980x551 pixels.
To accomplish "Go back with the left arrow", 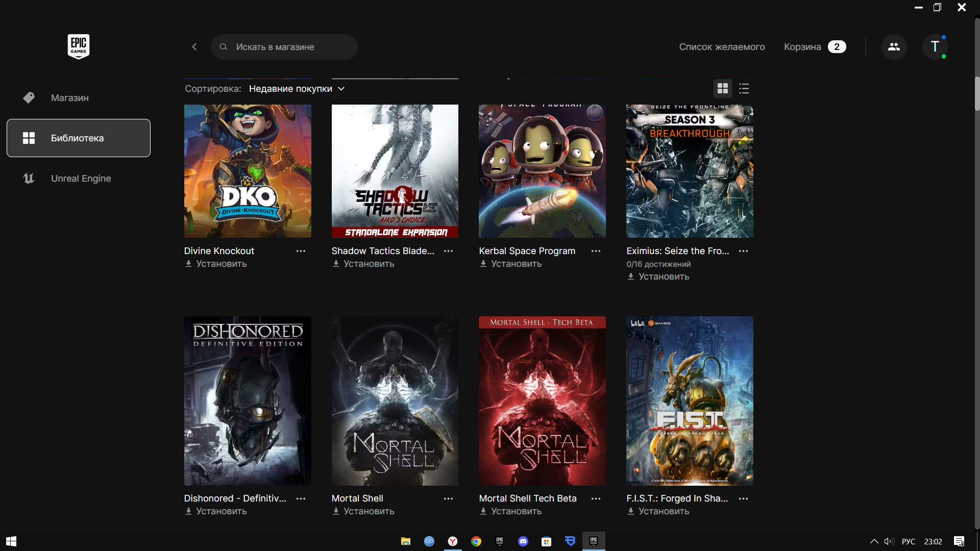I will [x=194, y=47].
